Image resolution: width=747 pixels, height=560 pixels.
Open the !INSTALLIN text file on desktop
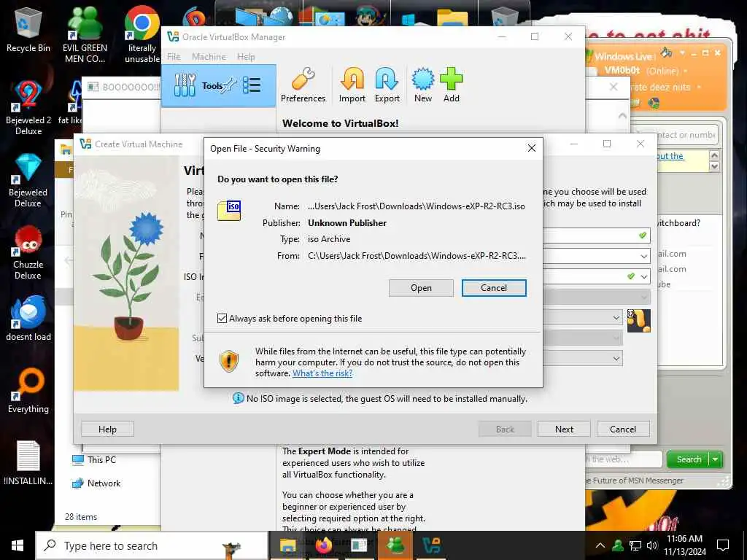coord(28,463)
